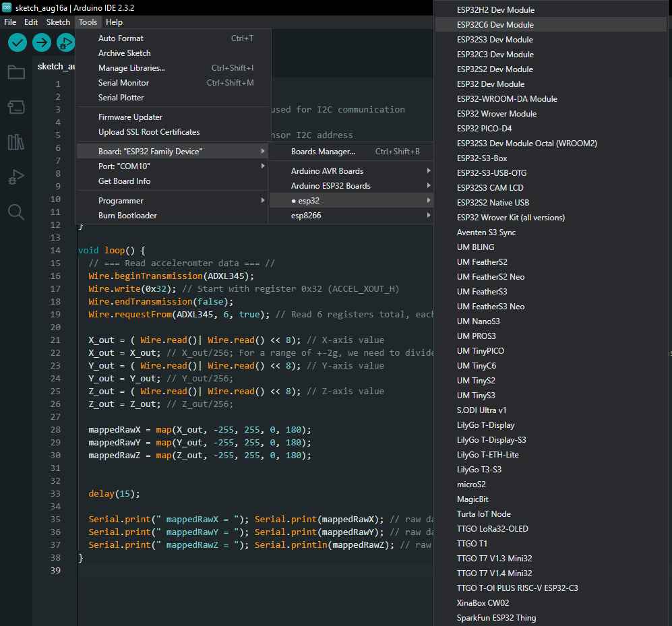Open Boards Manager... entry

323,152
